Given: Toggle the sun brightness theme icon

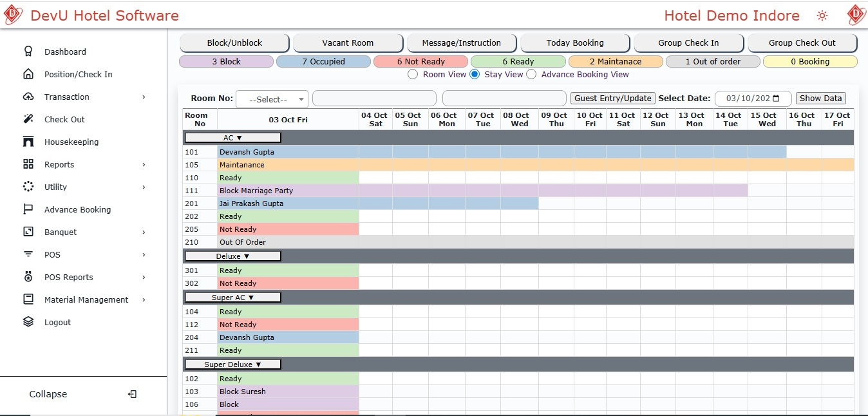Looking at the screenshot, I should coord(822,16).
